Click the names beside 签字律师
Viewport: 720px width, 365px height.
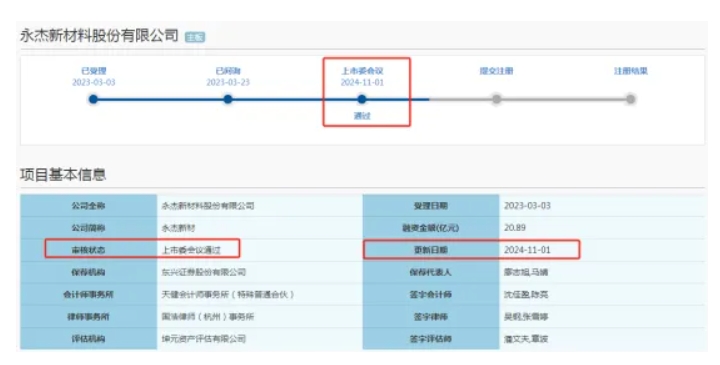tap(526, 316)
